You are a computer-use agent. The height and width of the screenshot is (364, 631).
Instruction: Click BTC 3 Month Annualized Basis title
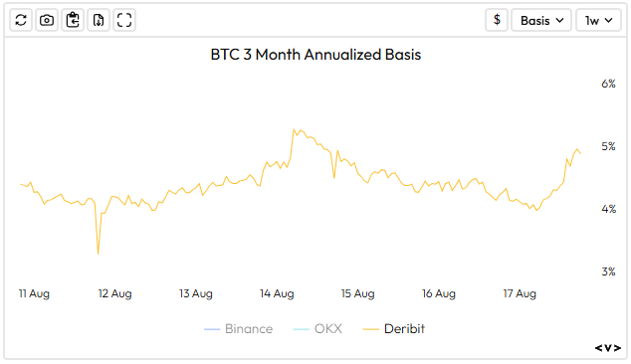(315, 55)
